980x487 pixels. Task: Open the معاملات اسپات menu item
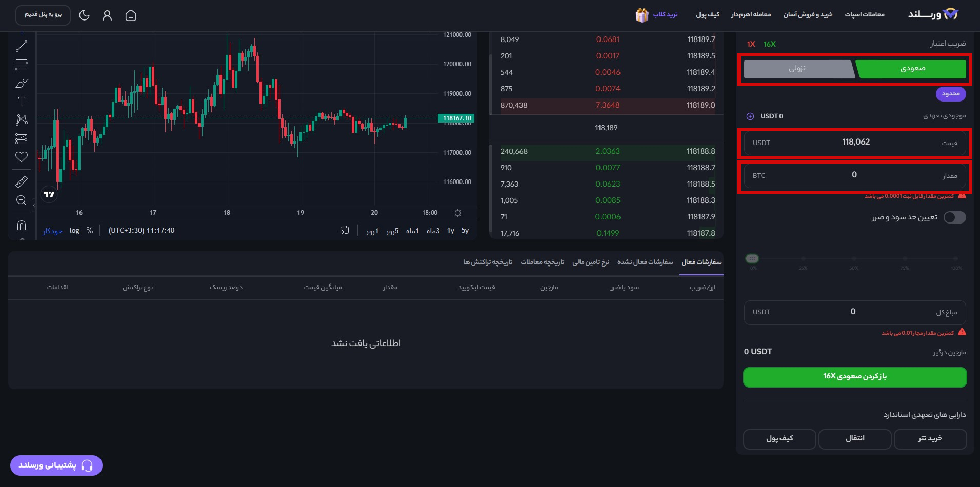coord(866,14)
